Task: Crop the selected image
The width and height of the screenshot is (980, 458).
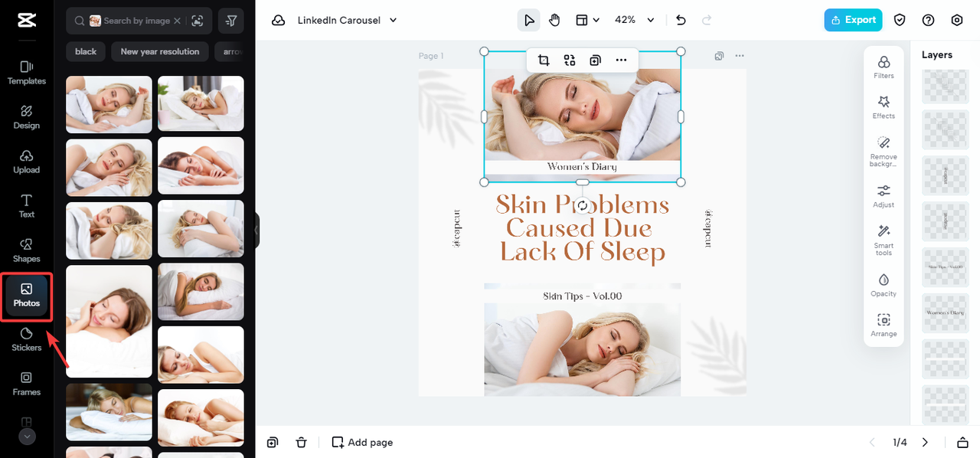Action: [544, 60]
